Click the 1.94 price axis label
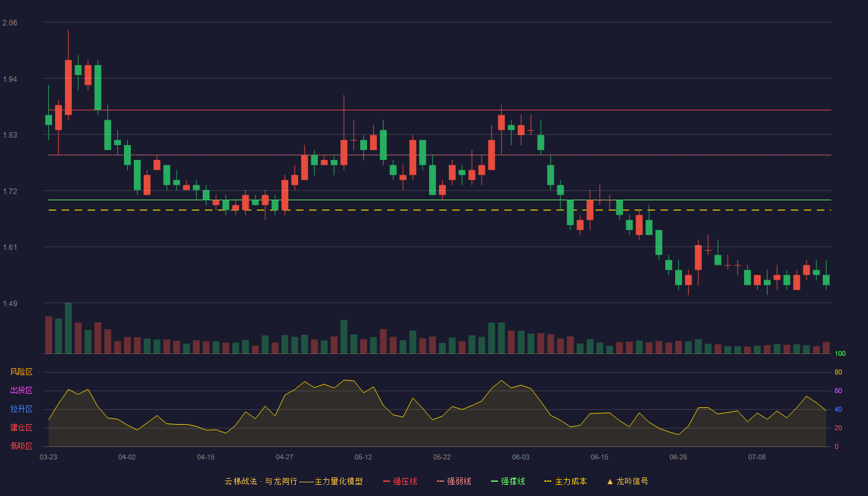Screen dimensions: 868x496 [10, 79]
